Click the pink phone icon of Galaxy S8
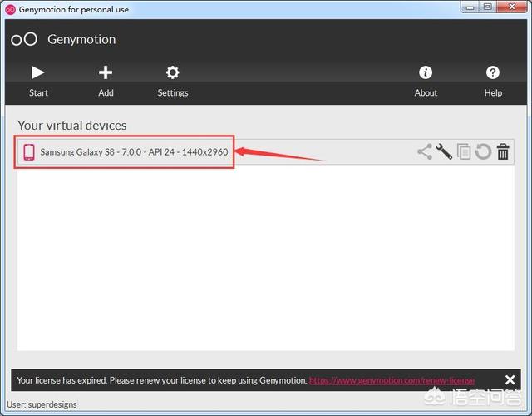This screenshot has width=532, height=416. coord(29,151)
